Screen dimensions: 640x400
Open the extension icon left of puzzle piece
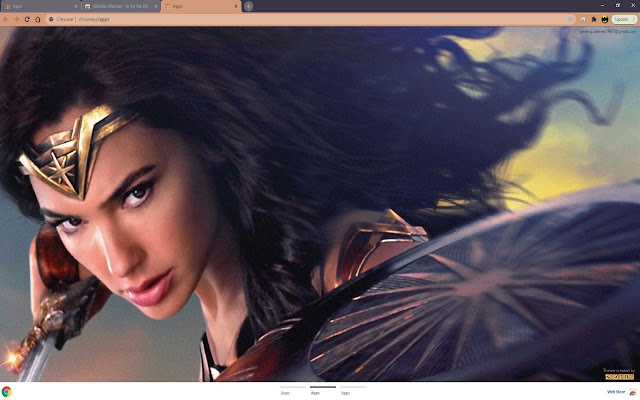[583, 19]
